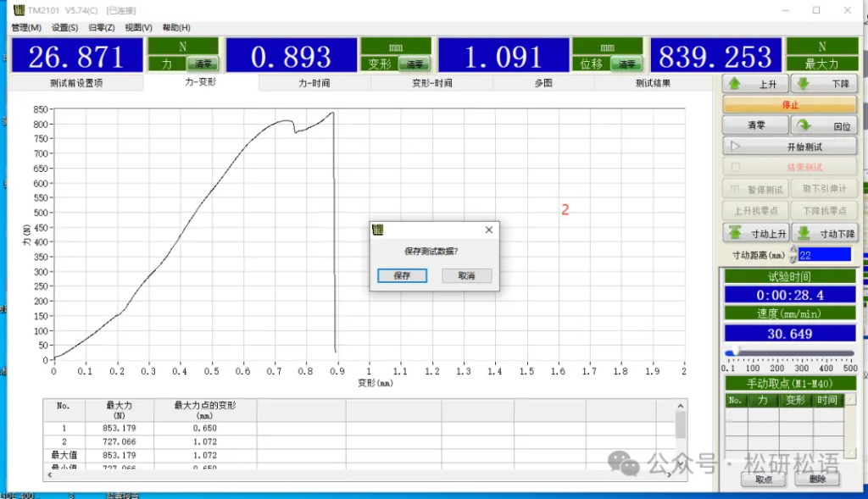Click the 保存 button in dialog
The height and width of the screenshot is (499, 868).
[402, 275]
